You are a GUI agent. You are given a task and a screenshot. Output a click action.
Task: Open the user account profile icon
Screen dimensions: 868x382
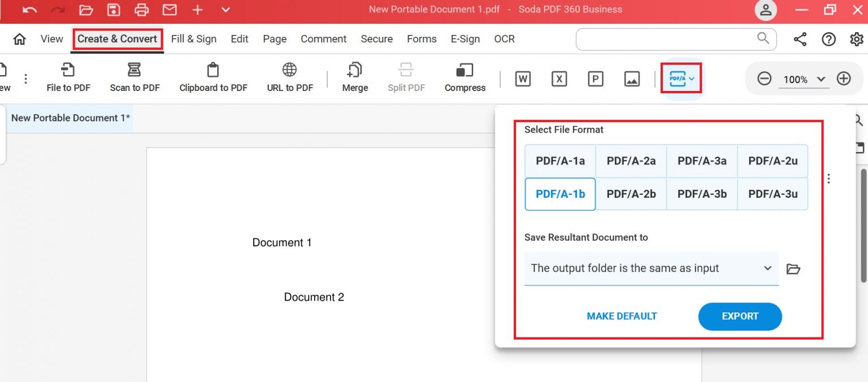[x=766, y=10]
